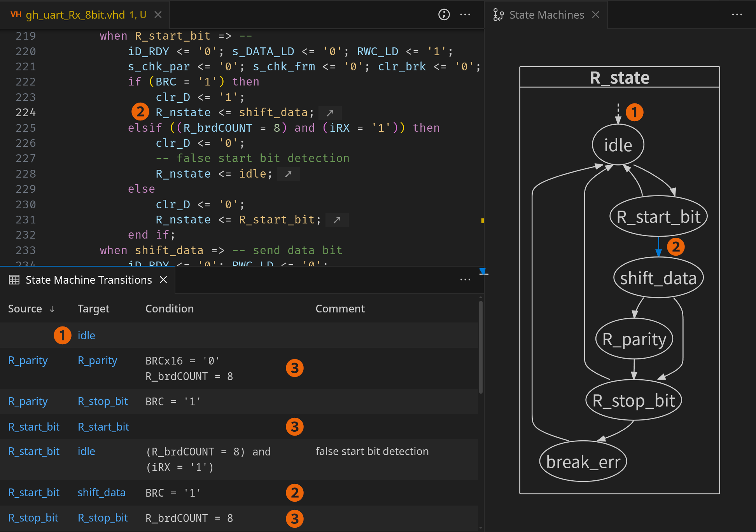Toggle Source column sort order arrow
Screen dimensions: 756x532
[52, 309]
